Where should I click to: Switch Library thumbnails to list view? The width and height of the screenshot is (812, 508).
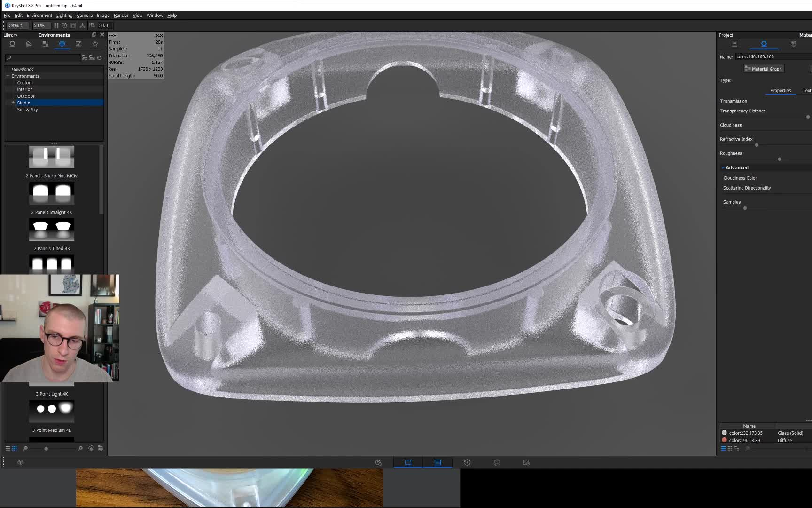8,448
